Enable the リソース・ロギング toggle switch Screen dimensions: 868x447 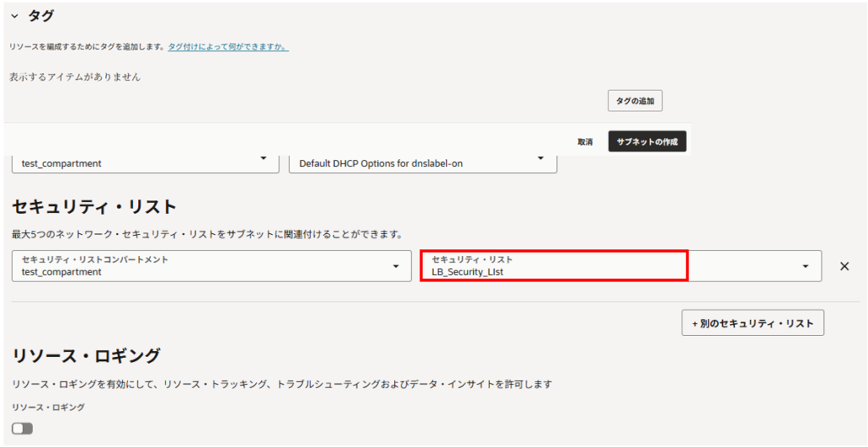22,428
